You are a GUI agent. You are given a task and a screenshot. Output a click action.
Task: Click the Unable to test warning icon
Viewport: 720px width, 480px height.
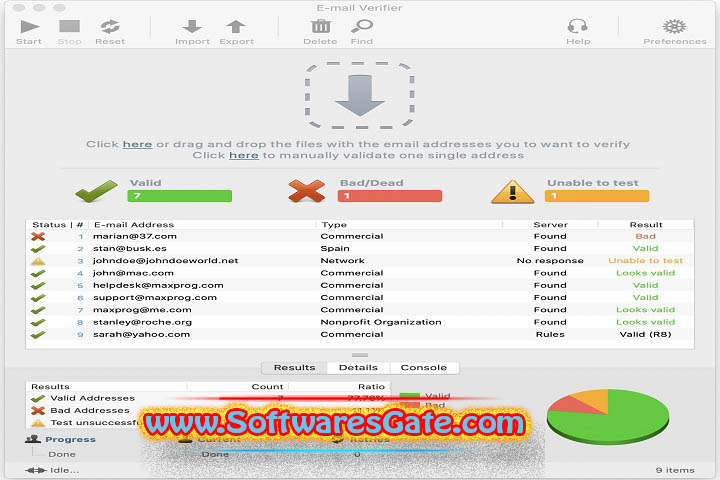click(512, 192)
